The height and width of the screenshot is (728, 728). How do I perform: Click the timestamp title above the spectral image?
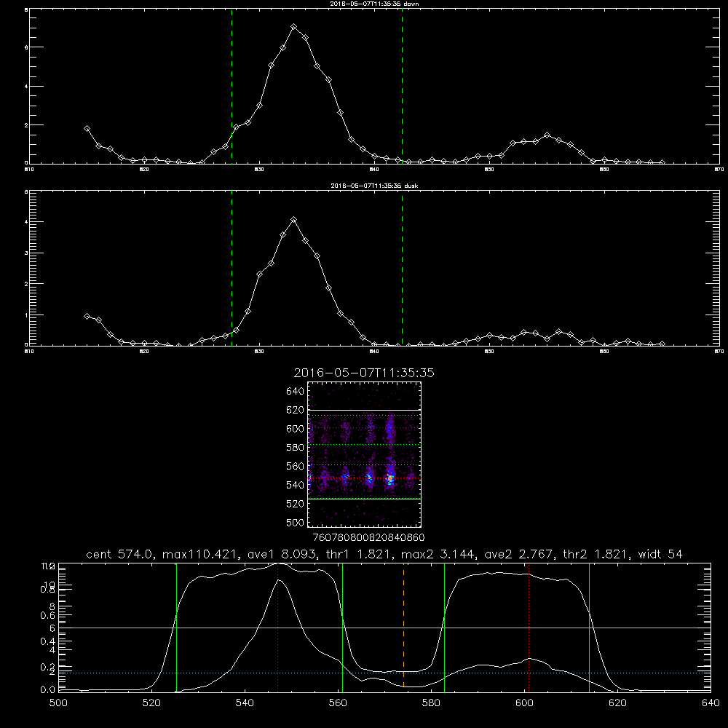click(x=364, y=373)
